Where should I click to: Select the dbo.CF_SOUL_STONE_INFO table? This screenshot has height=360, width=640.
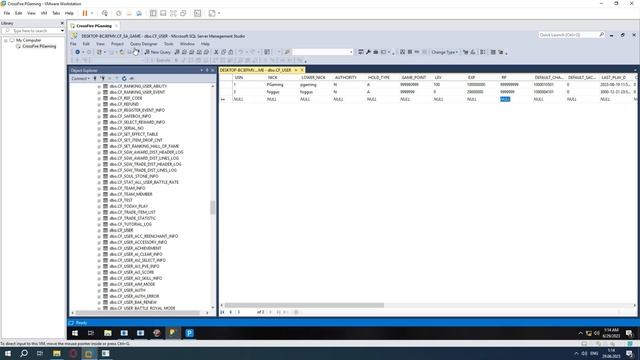tap(134, 176)
